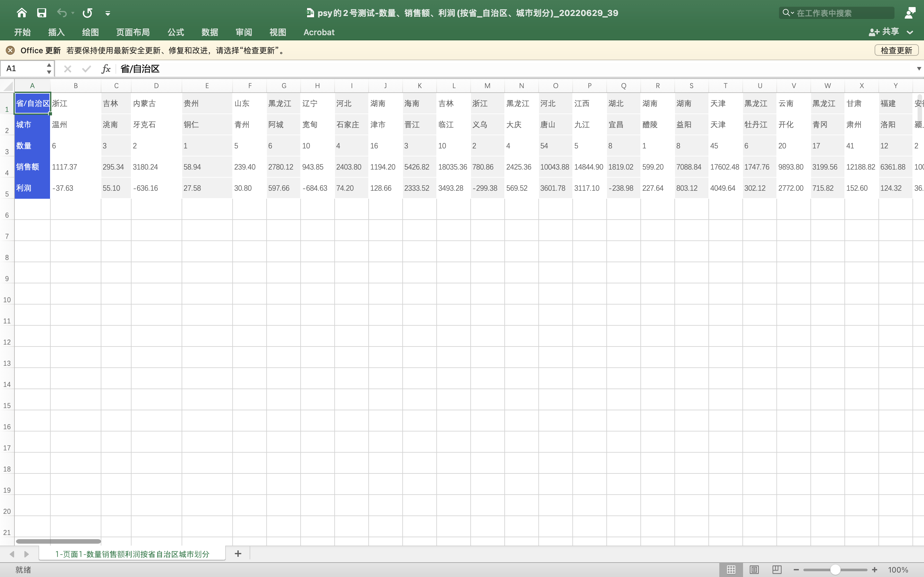This screenshot has height=577, width=924.
Task: Click the Home icon in the toolbar
Action: [x=21, y=13]
